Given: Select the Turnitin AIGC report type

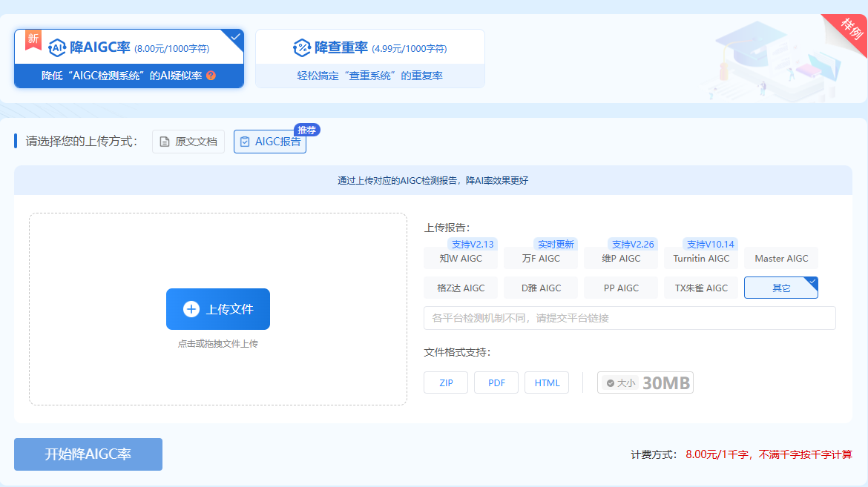Looking at the screenshot, I should click(701, 259).
